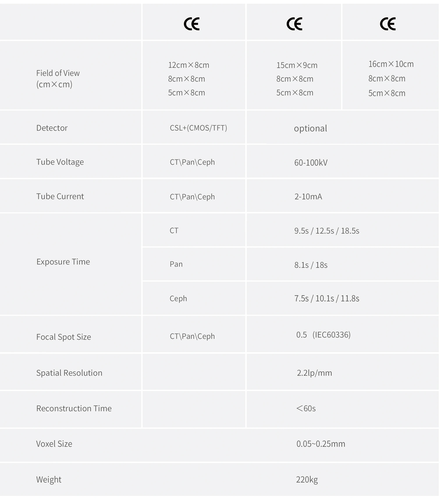Click the Pan exposure value 8.1s / 18s
Viewport: 448px width, 504px height.
[311, 265]
